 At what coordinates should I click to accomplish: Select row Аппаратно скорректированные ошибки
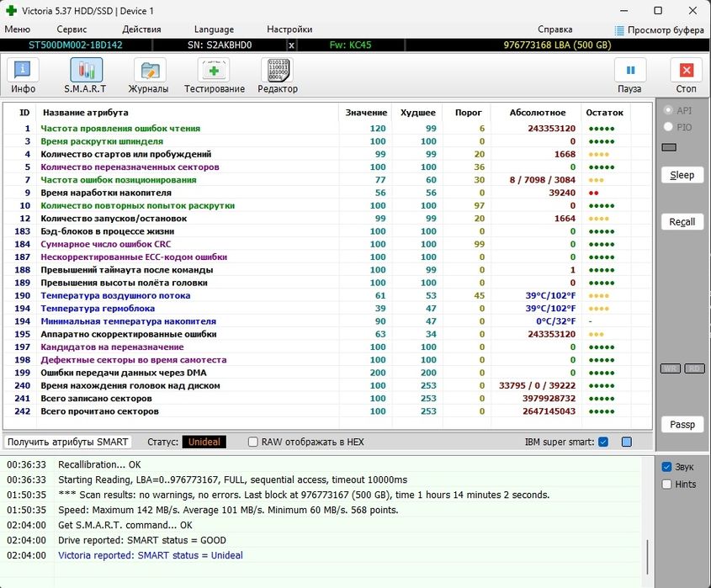327,334
